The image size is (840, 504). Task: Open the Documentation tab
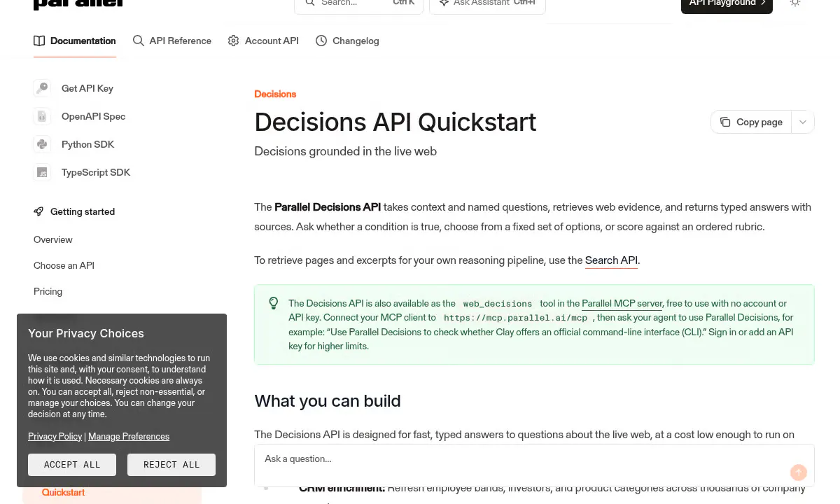(75, 41)
